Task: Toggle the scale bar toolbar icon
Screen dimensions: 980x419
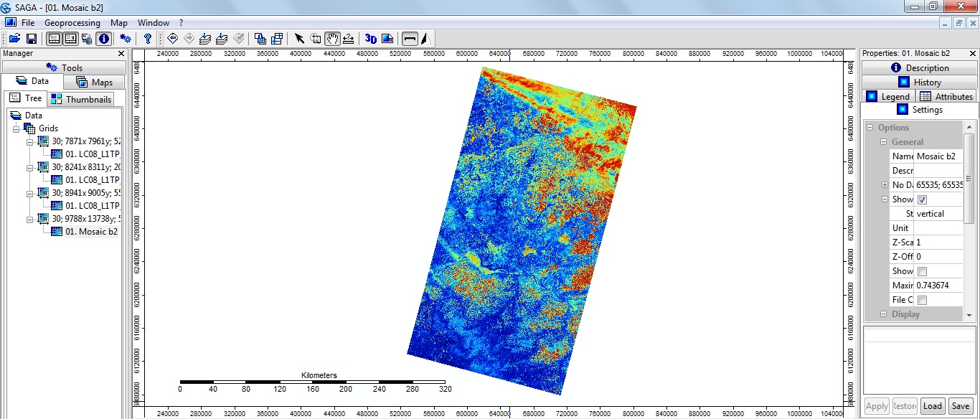Action: pyautogui.click(x=410, y=39)
